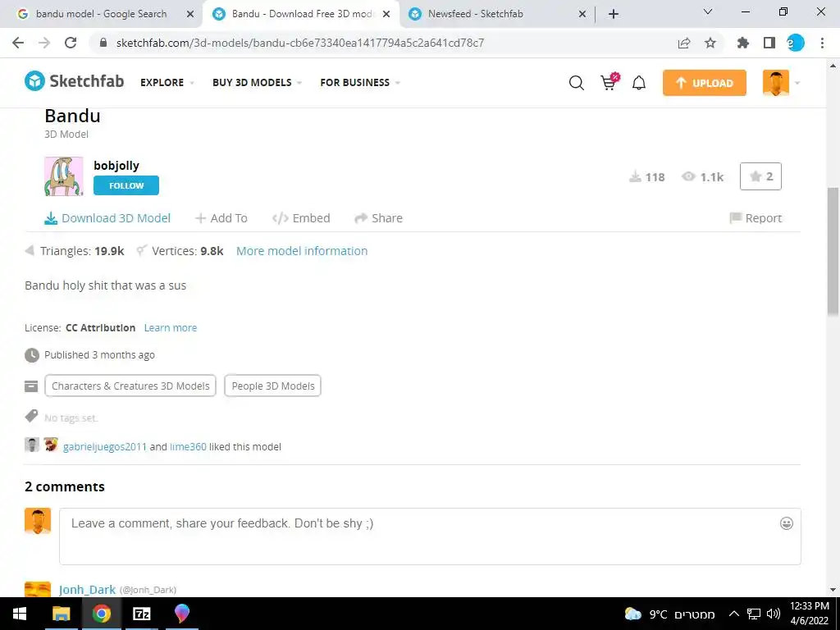Open the volume control in tray

point(773,614)
